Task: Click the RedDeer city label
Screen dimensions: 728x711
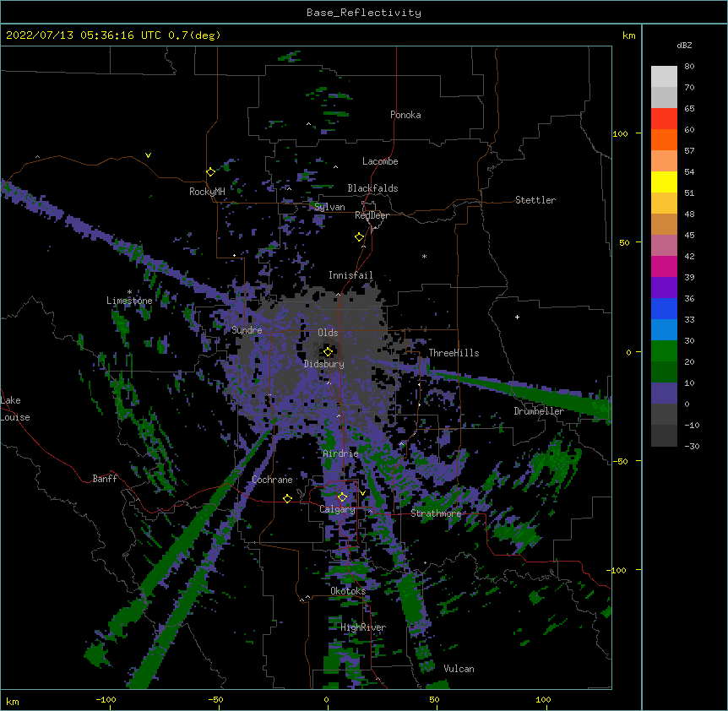Action: (x=372, y=215)
